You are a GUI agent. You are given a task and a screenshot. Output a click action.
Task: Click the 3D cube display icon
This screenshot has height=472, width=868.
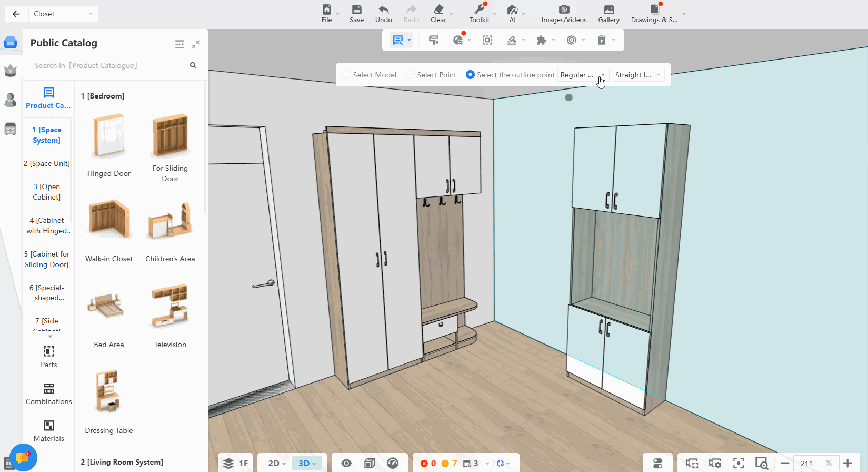370,463
